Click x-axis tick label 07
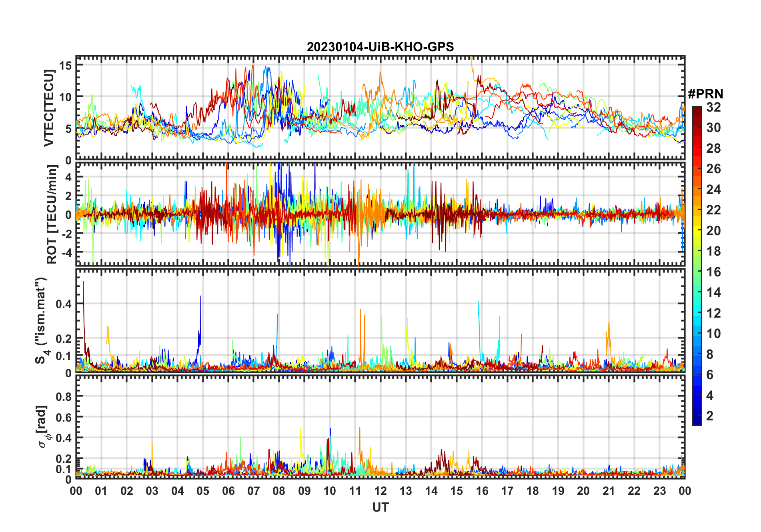 254,491
